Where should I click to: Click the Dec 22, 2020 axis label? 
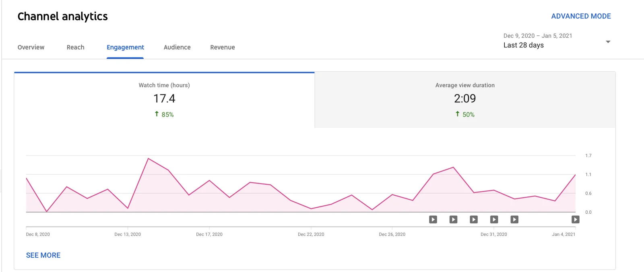pos(311,234)
